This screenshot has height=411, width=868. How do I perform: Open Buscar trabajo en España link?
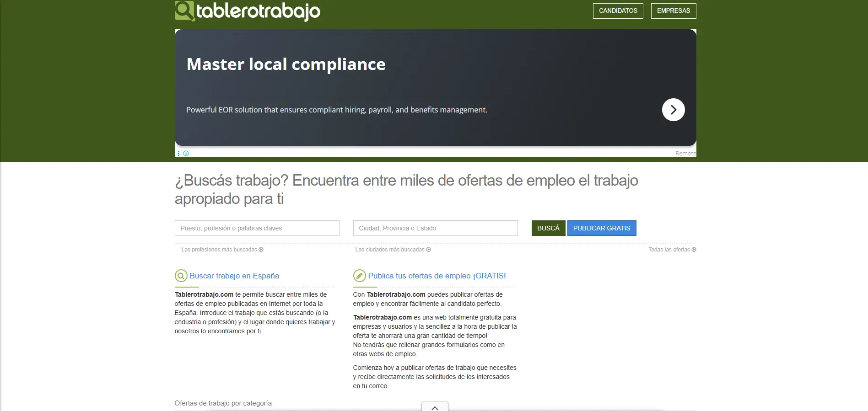click(234, 276)
